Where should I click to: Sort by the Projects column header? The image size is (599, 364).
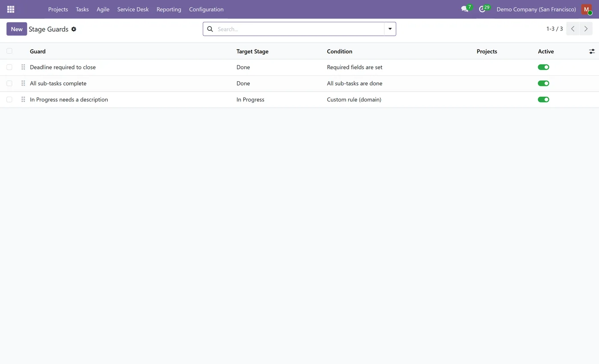487,51
